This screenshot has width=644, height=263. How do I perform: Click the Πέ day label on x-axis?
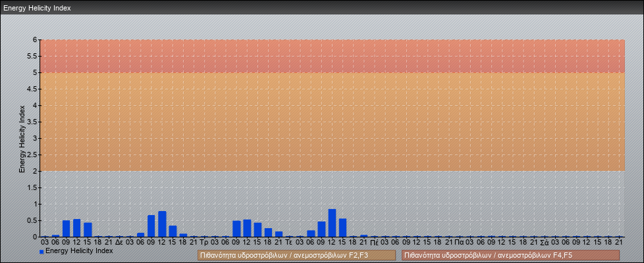(374, 243)
